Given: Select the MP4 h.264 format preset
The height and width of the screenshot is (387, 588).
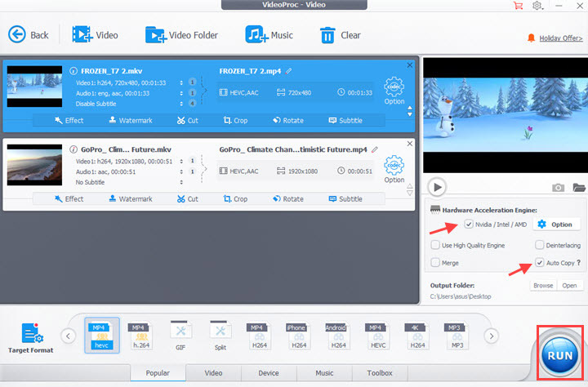Looking at the screenshot, I should [141, 336].
